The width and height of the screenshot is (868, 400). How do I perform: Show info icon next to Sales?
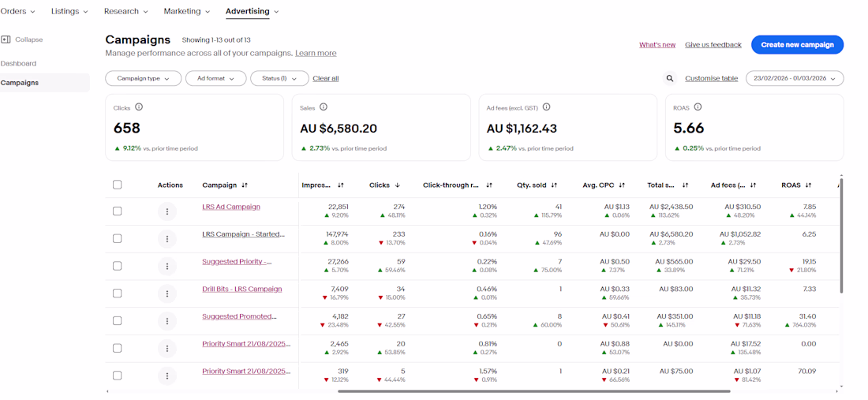pyautogui.click(x=324, y=107)
